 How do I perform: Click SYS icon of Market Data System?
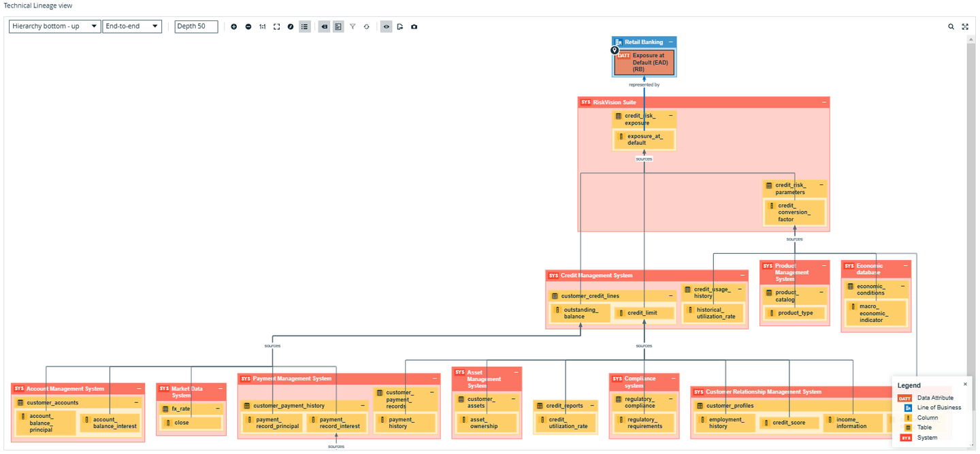pos(164,389)
